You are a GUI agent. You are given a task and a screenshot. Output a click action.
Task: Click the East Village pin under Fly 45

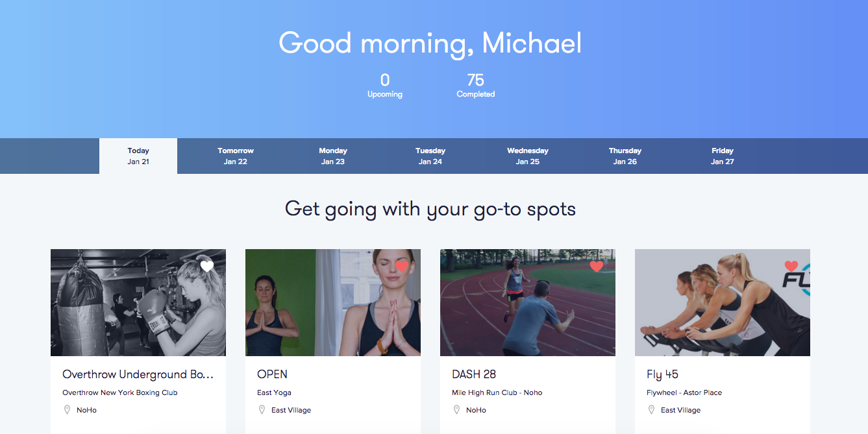pos(651,410)
